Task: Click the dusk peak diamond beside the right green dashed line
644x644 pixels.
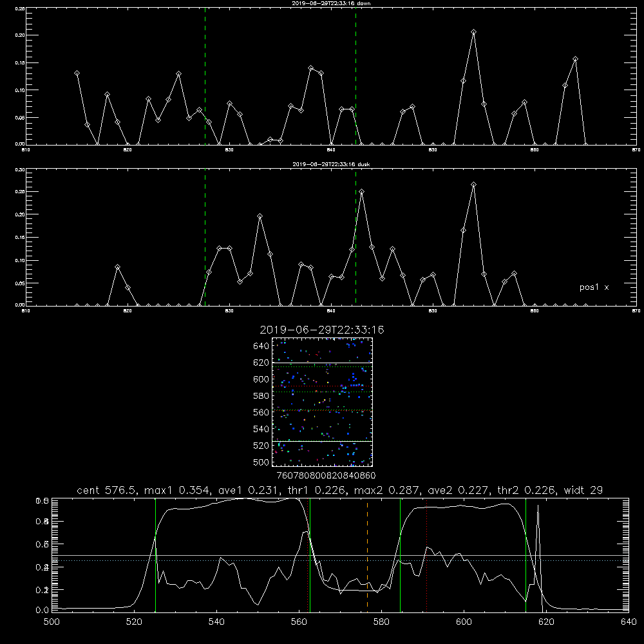Action: [361, 192]
